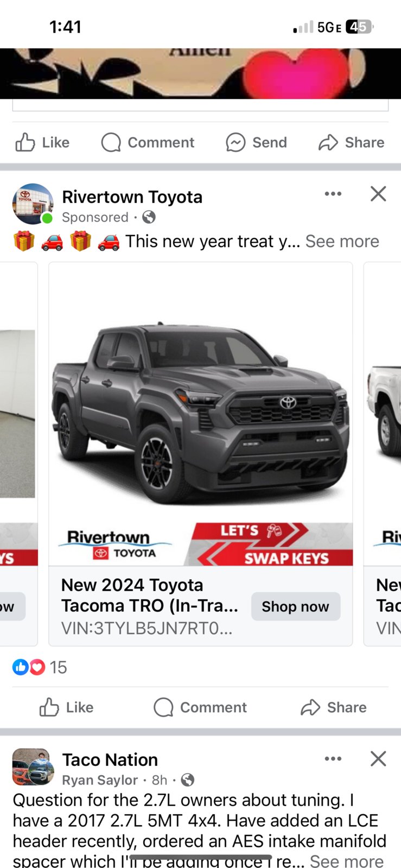Expand Taco Nation post with See more
This screenshot has height=868, width=401.
tap(347, 861)
